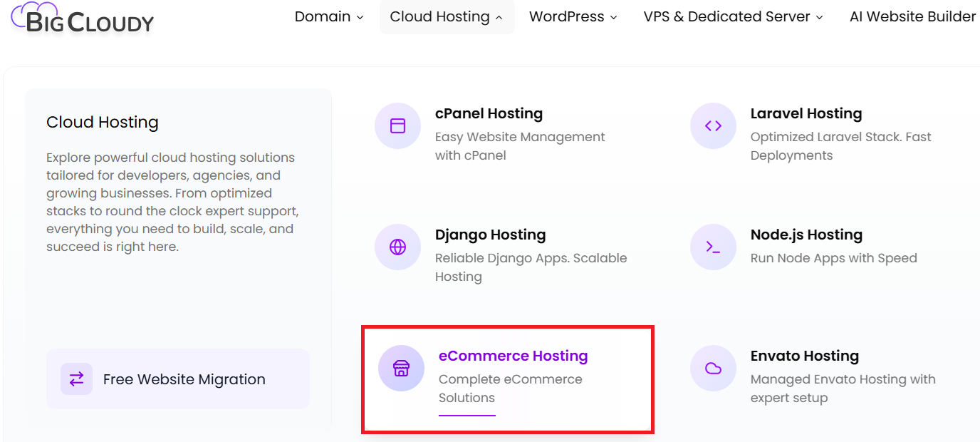Expand the Domain menu chevron
Image resolution: width=980 pixels, height=442 pixels.
coord(360,17)
